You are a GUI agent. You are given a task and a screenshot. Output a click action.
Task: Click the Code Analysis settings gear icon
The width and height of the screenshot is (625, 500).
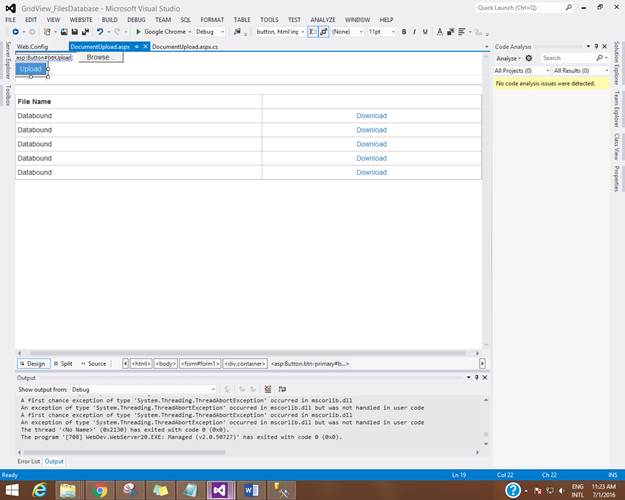coord(529,58)
